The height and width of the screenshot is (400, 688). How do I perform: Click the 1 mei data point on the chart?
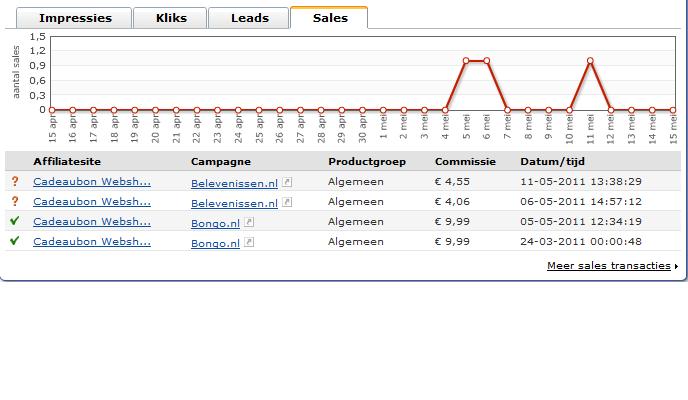(x=383, y=110)
